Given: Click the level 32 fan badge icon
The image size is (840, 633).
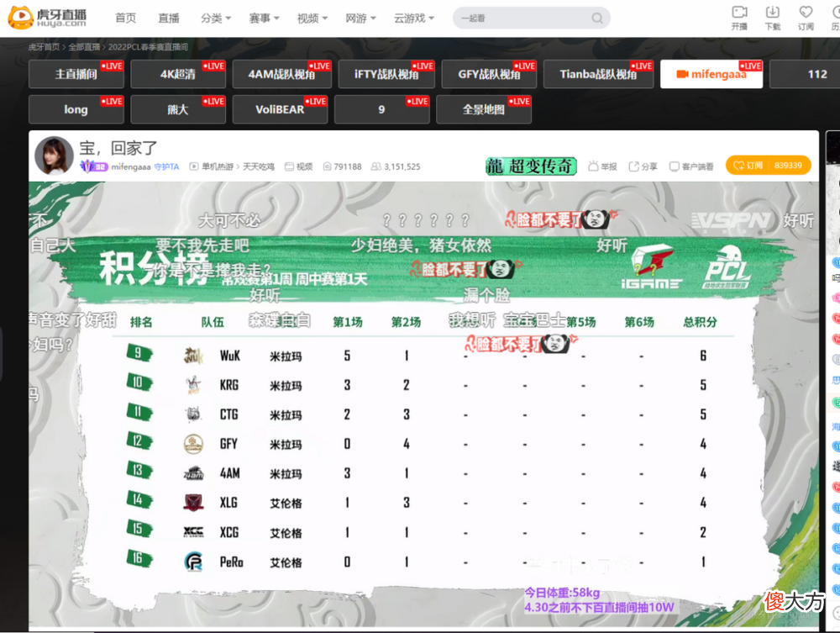Looking at the screenshot, I should pos(94,166).
